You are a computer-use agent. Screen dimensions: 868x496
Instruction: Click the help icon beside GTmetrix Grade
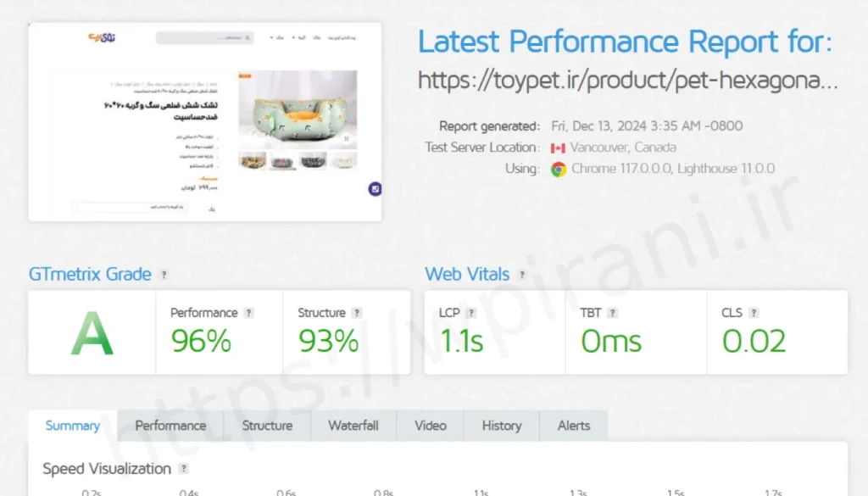point(164,275)
